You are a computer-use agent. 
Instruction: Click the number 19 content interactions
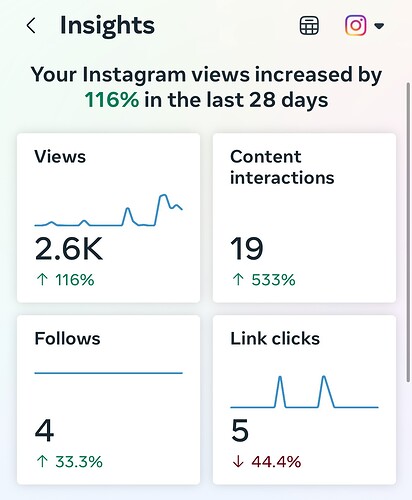point(247,249)
